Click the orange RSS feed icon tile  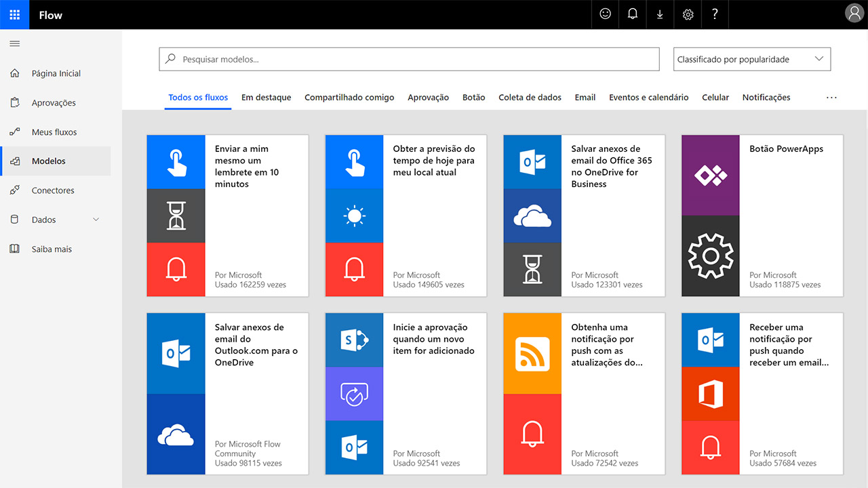point(532,354)
